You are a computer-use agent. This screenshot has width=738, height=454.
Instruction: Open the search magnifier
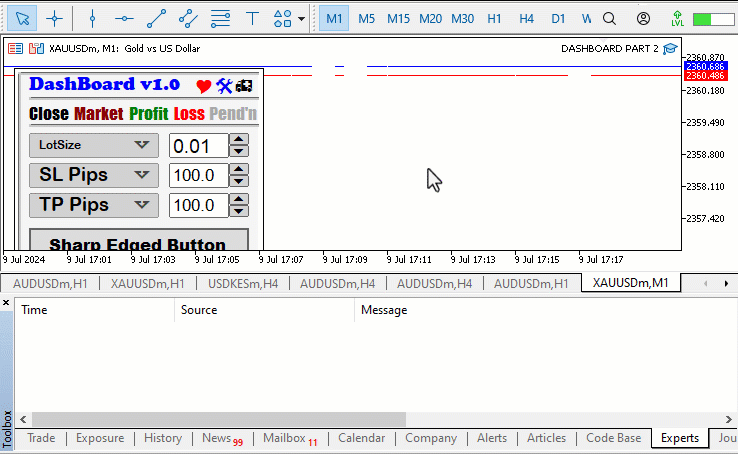pyautogui.click(x=610, y=19)
